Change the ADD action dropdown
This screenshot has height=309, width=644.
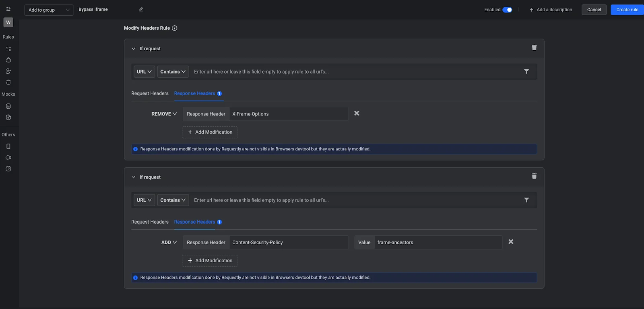169,243
